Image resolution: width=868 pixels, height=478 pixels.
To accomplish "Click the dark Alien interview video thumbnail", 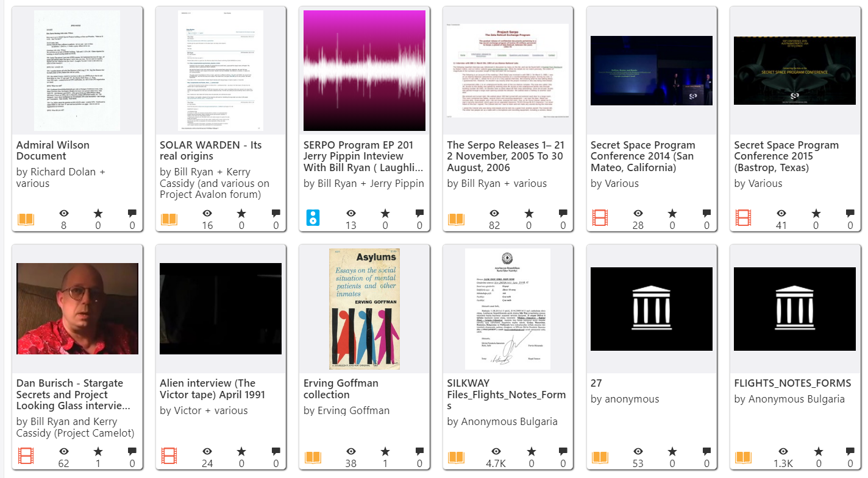I will pos(221,308).
